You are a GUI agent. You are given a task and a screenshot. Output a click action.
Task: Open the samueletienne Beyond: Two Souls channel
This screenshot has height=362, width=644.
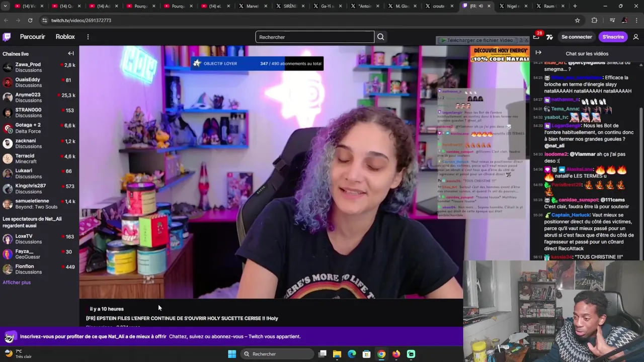[39, 204]
